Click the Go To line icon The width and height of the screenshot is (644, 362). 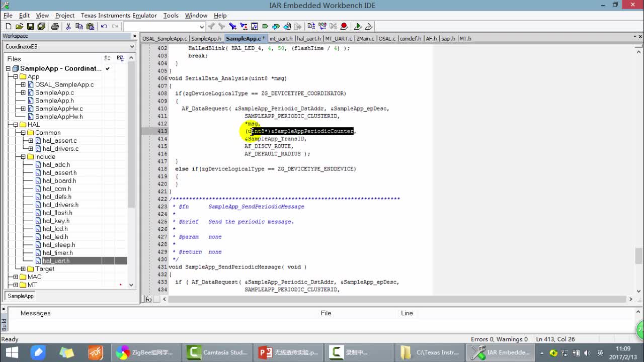point(254,26)
